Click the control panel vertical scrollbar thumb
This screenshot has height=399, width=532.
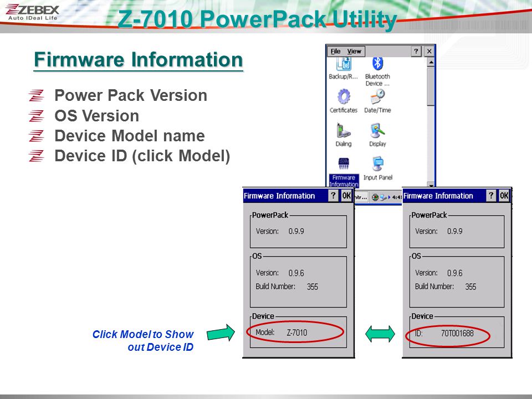click(x=431, y=86)
